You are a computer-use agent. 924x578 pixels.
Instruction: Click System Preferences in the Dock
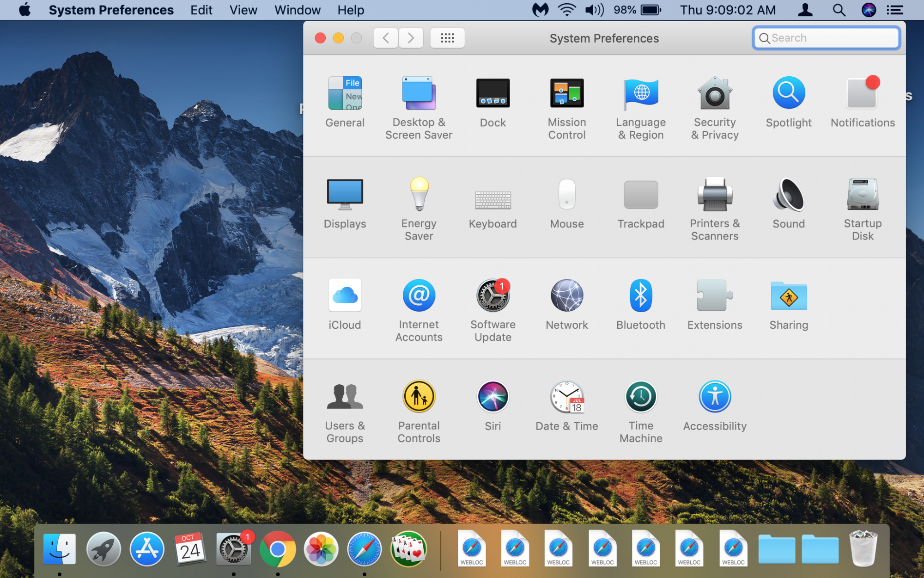(234, 548)
